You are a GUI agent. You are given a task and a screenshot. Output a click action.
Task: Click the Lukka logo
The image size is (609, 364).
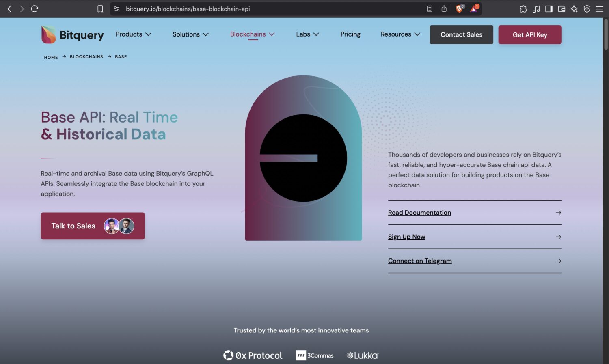pos(362,355)
